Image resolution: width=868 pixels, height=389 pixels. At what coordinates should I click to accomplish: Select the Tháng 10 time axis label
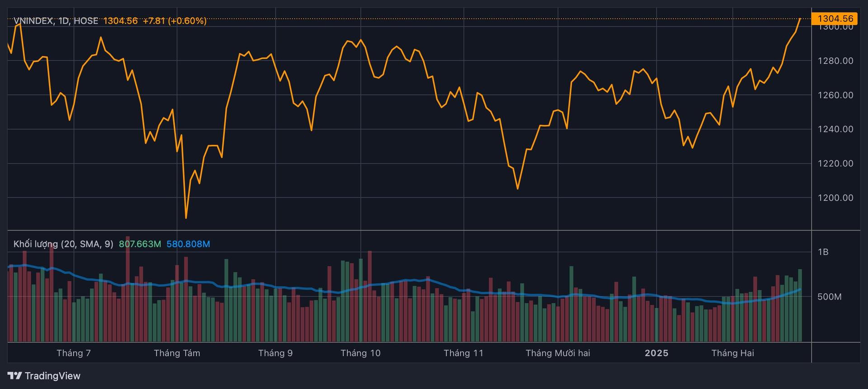tap(360, 353)
